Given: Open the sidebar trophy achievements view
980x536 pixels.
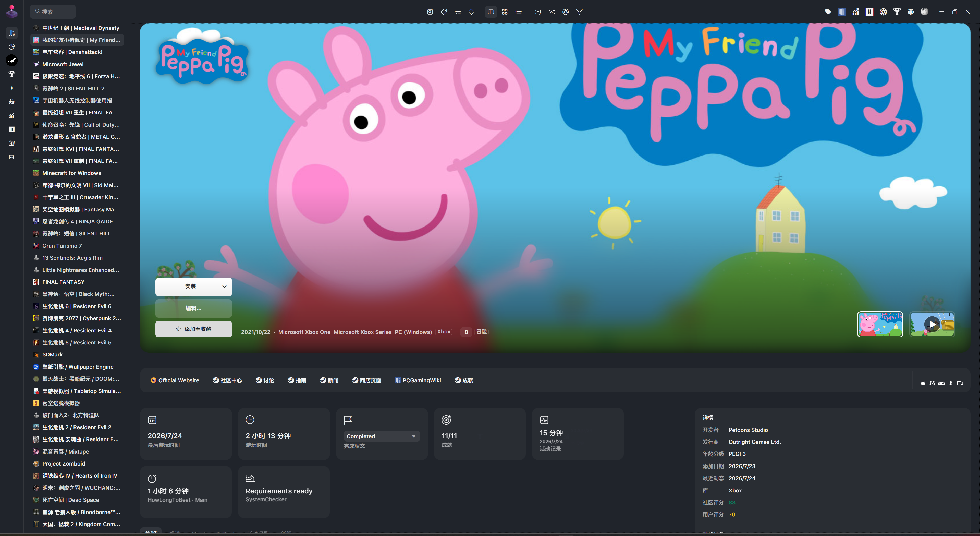Looking at the screenshot, I should pos(12,74).
